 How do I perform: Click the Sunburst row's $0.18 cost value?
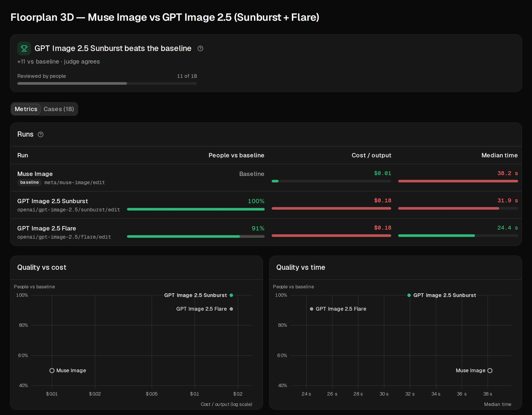(x=382, y=200)
